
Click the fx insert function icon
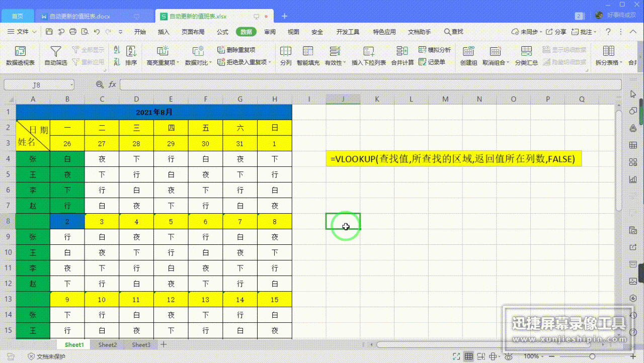112,84
